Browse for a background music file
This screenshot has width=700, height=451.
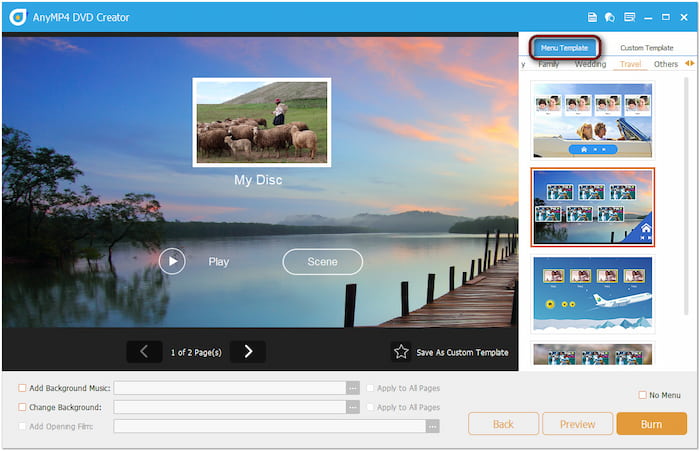point(352,388)
